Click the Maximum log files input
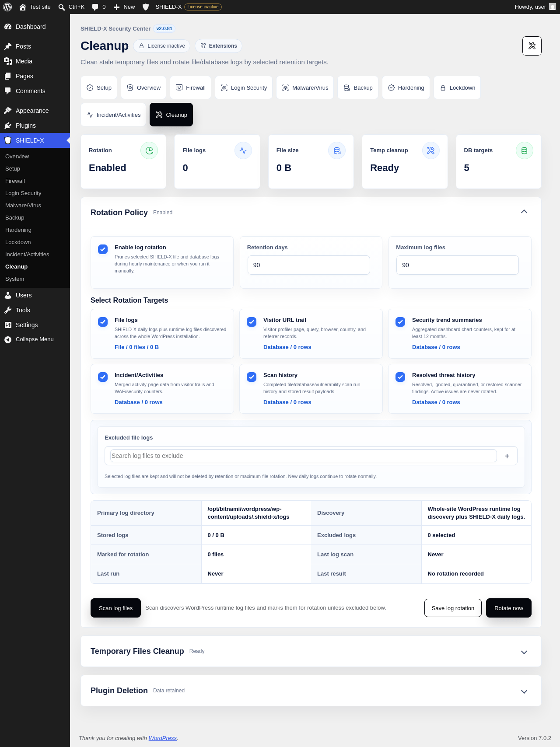Image resolution: width=560 pixels, height=747 pixels. tap(458, 265)
